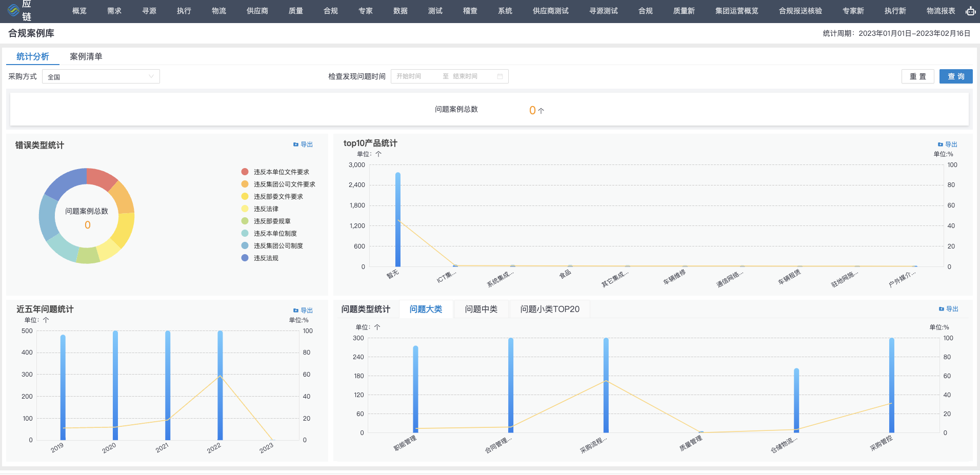Click the 仓储物流 bar in issue chart
This screenshot has width=980, height=475.
796,401
